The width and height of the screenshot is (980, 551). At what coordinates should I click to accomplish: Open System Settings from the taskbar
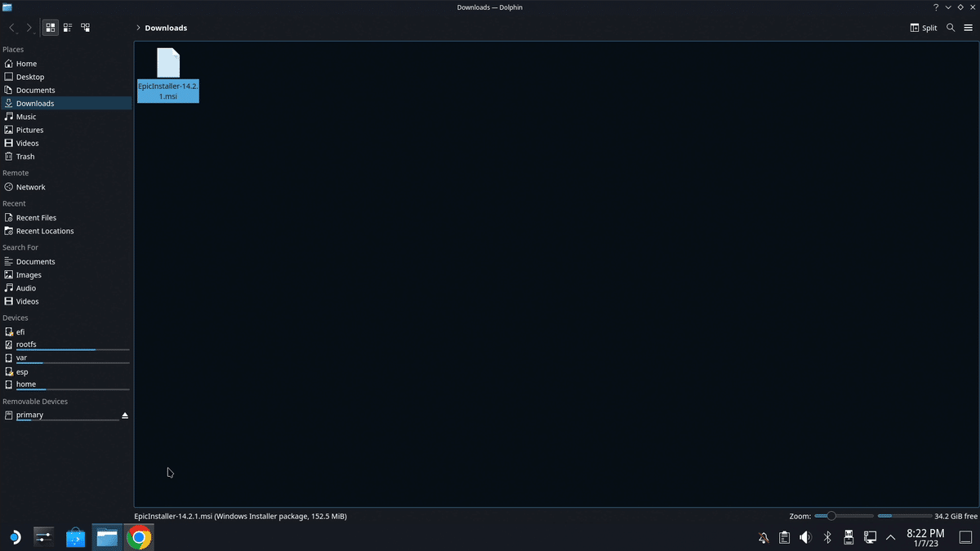click(x=44, y=537)
